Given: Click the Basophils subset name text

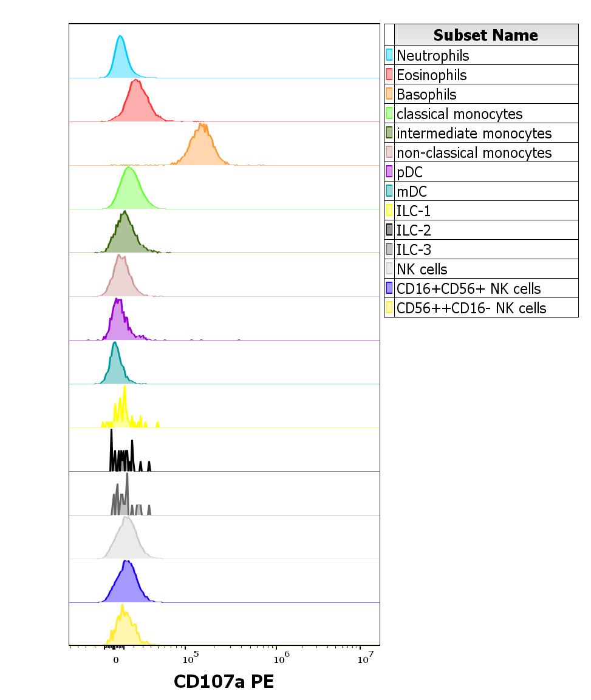Looking at the screenshot, I should pyautogui.click(x=425, y=94).
